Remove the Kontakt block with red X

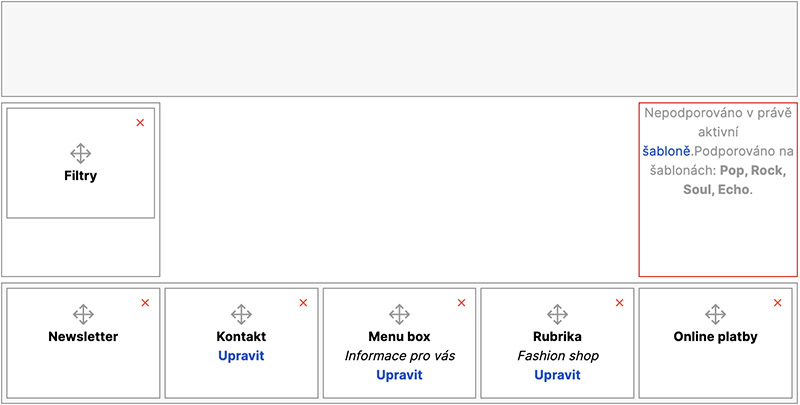tap(303, 302)
